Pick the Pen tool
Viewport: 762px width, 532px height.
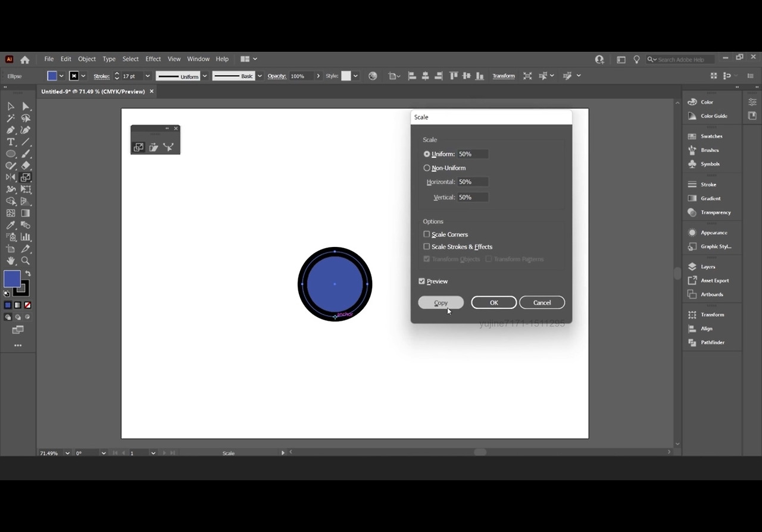pyautogui.click(x=11, y=130)
